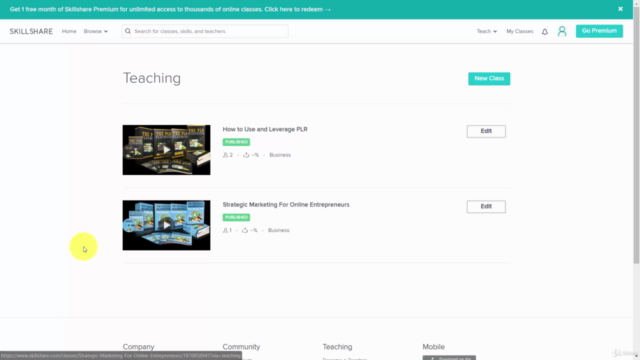Expand the Teach dropdown

point(487,31)
